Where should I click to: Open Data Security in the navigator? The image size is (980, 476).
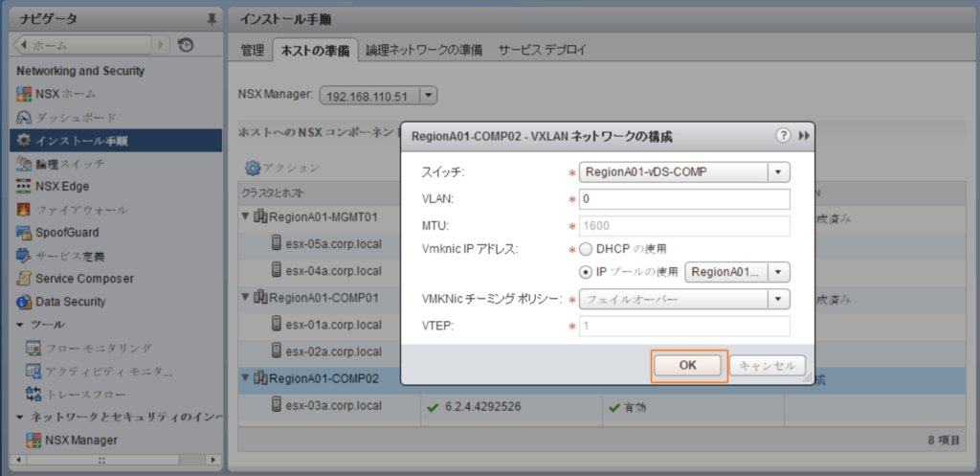pos(61,302)
